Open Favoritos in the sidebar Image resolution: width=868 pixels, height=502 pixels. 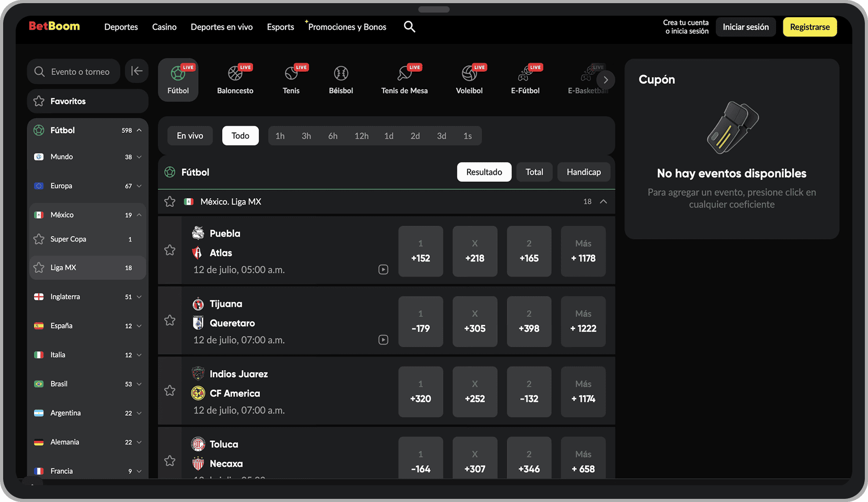88,101
